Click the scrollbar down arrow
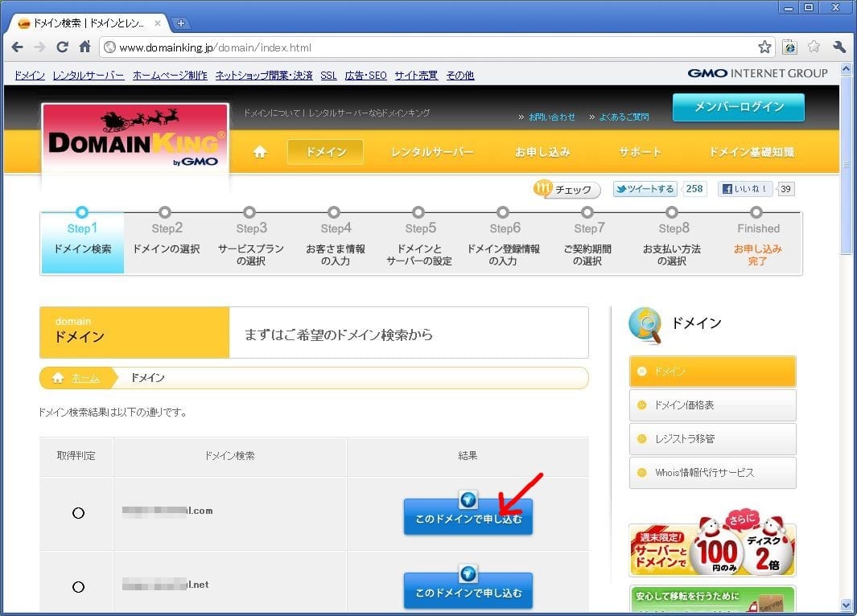The width and height of the screenshot is (857, 616). pyautogui.click(x=846, y=605)
